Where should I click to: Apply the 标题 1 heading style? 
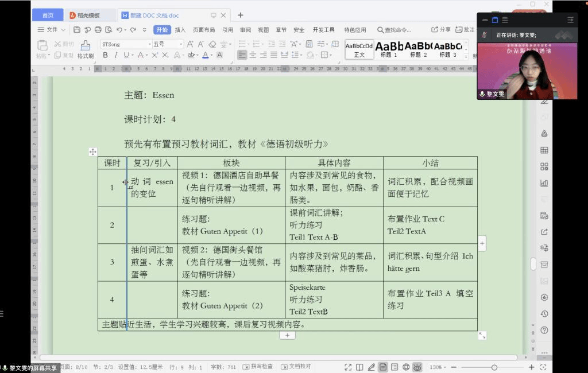pyautogui.click(x=389, y=49)
